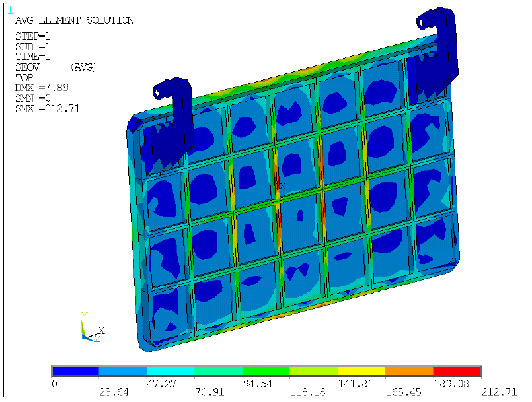The image size is (532, 402).
Task: Pick the red legend color band
Action: [457, 371]
